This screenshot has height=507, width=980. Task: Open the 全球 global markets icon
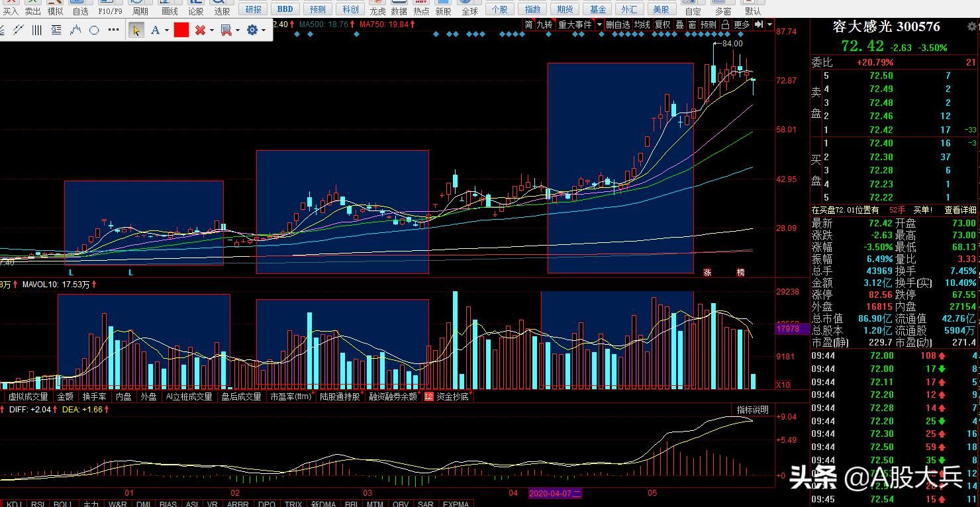(469, 7)
